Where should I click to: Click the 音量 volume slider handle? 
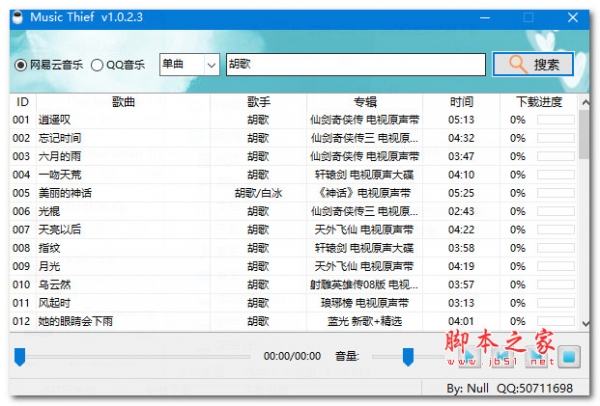(408, 357)
